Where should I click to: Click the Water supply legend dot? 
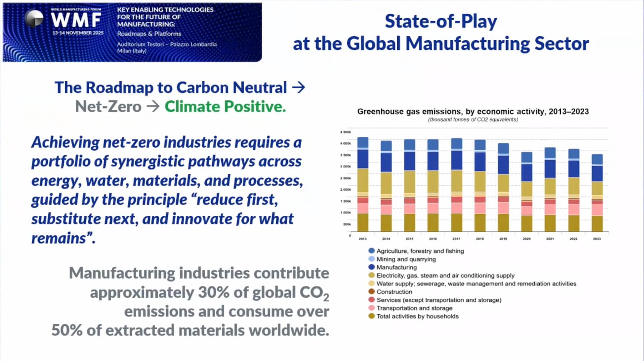tap(372, 283)
